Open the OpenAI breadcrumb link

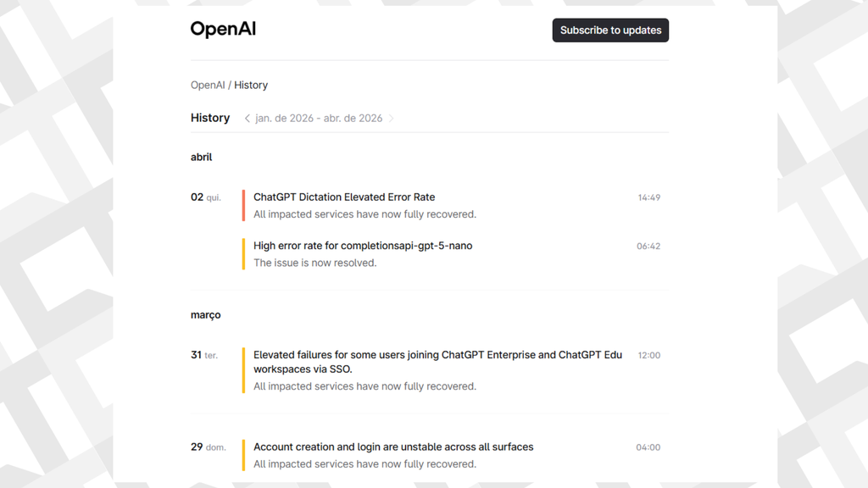(208, 85)
